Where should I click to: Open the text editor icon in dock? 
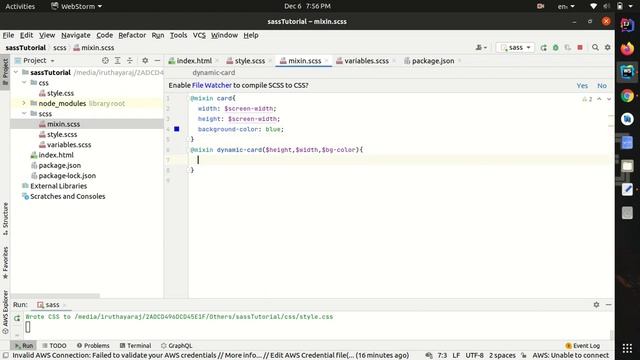pyautogui.click(x=627, y=189)
